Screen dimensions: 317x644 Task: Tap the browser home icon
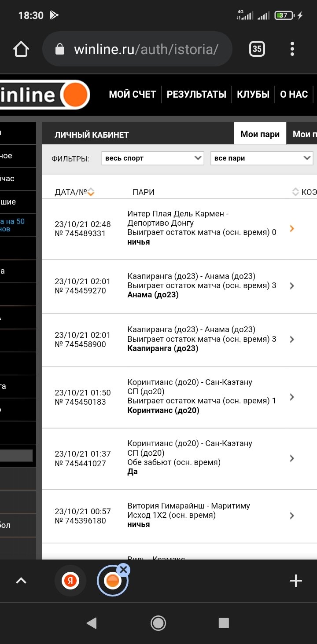(x=21, y=49)
